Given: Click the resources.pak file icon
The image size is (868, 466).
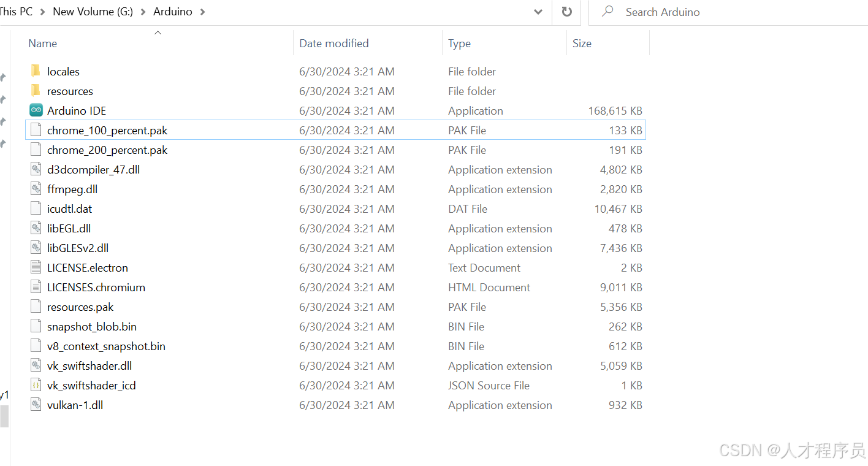Looking at the screenshot, I should pyautogui.click(x=36, y=307).
